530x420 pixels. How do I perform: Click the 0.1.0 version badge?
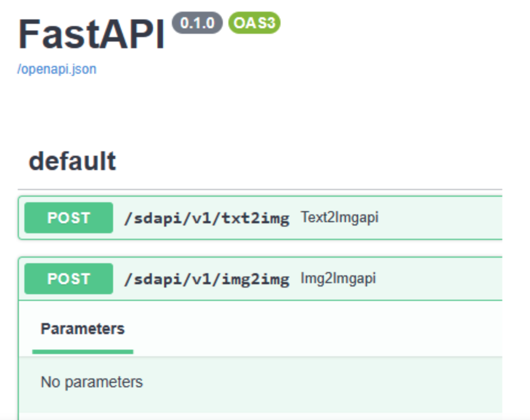197,23
